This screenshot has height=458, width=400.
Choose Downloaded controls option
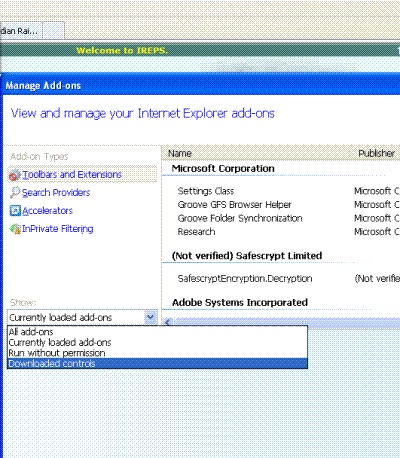(157, 363)
